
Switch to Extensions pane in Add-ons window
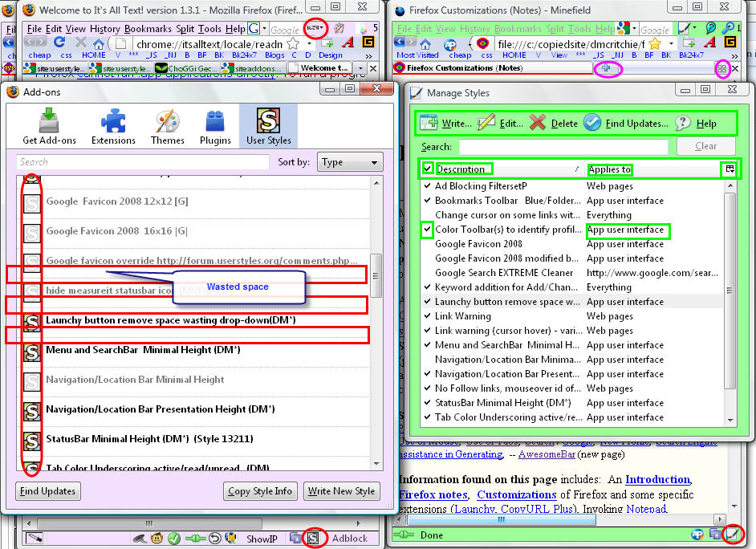113,126
